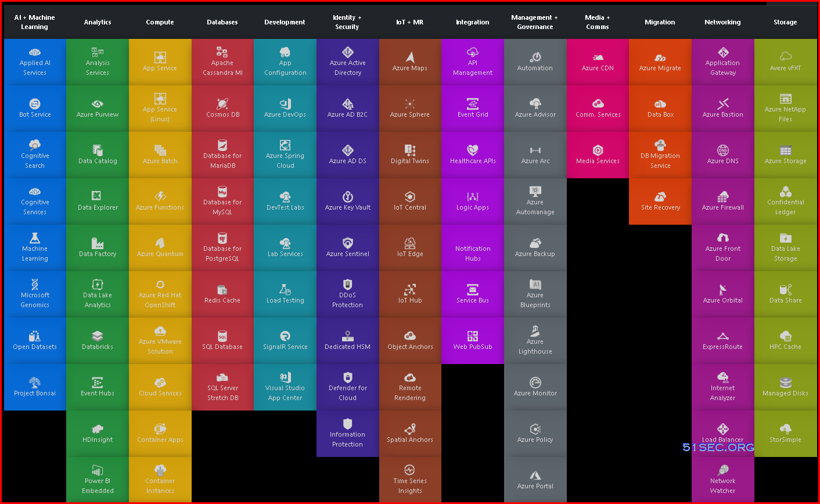The width and height of the screenshot is (820, 504).
Task: Open the Azure Red Hat OpenShift tile
Action: tap(160, 294)
